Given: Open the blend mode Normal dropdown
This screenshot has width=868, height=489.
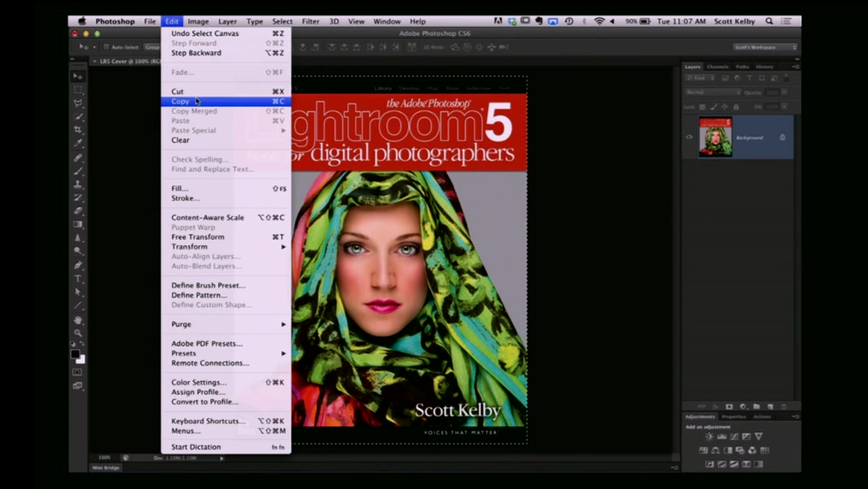Looking at the screenshot, I should coord(712,93).
